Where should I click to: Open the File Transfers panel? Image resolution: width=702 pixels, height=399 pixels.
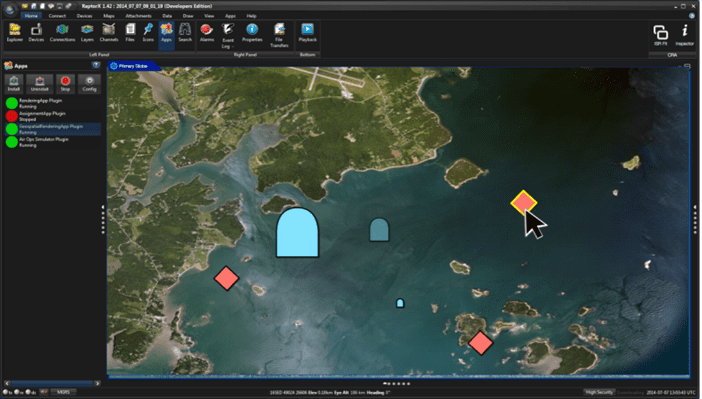point(279,35)
